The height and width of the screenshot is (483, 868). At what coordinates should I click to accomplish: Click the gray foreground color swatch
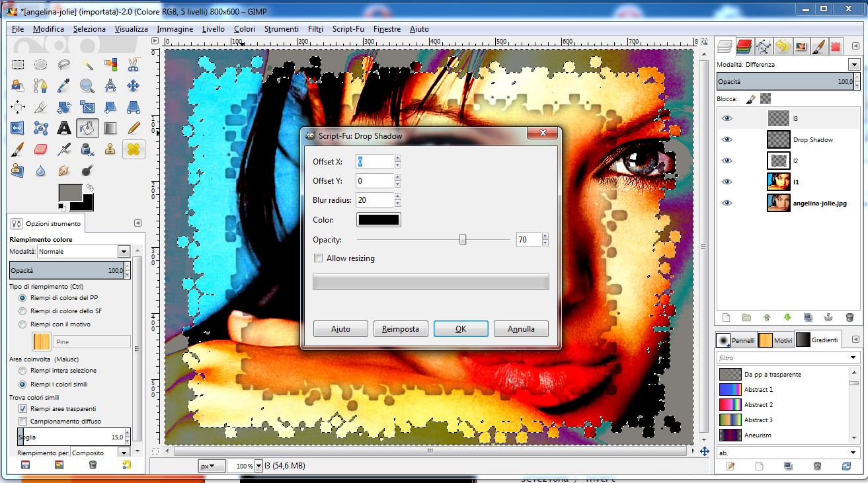[69, 193]
